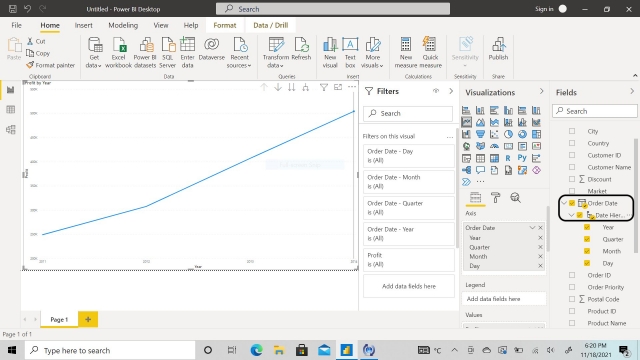The height and width of the screenshot is (360, 640).
Task: Check the Customer ID field checkbox
Action: [572, 155]
